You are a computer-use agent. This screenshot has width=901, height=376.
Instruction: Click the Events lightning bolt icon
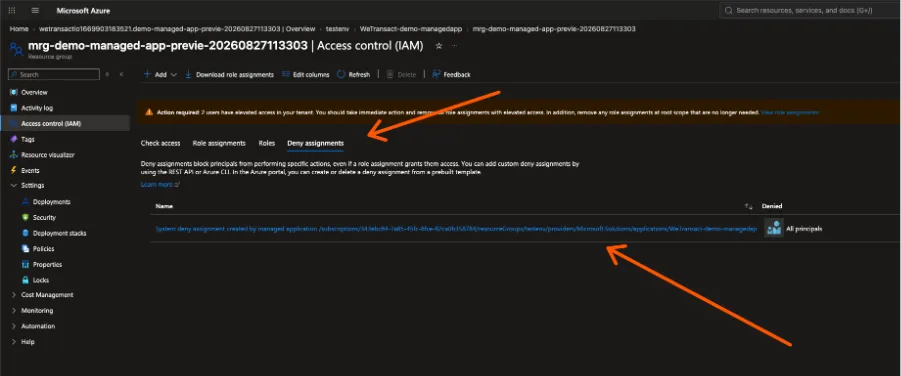tap(14, 171)
